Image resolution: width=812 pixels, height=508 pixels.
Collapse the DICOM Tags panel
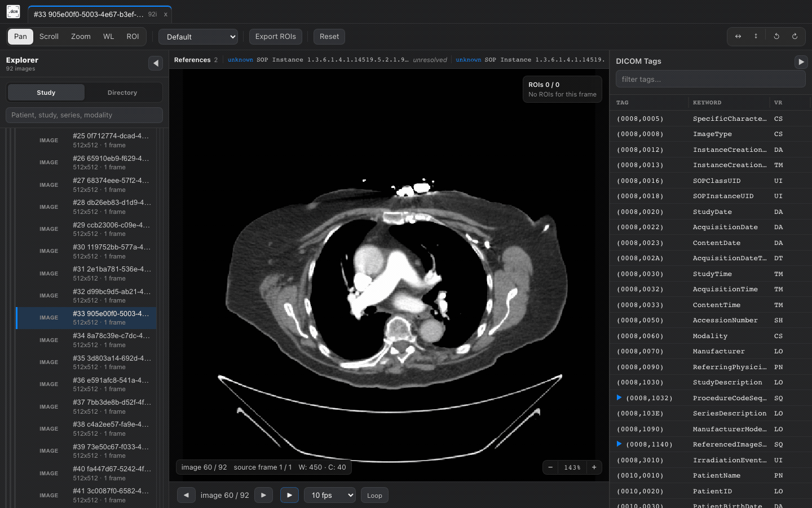801,62
